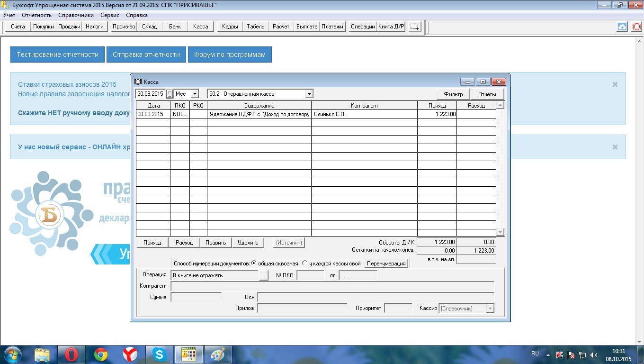Open the Банк section in toolbar

[175, 27]
